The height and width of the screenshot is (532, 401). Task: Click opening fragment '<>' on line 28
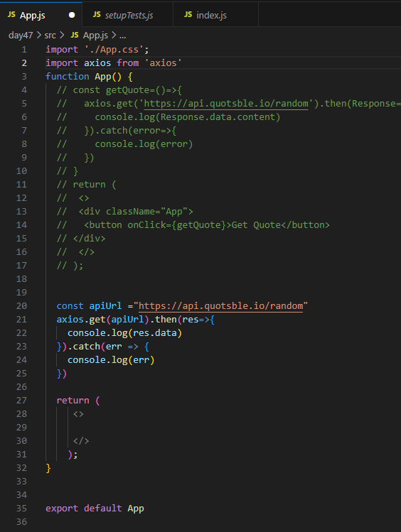[x=78, y=414]
